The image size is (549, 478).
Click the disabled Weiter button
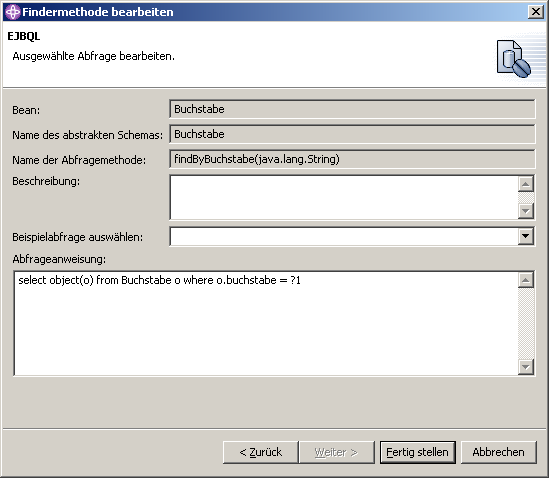pos(336,452)
